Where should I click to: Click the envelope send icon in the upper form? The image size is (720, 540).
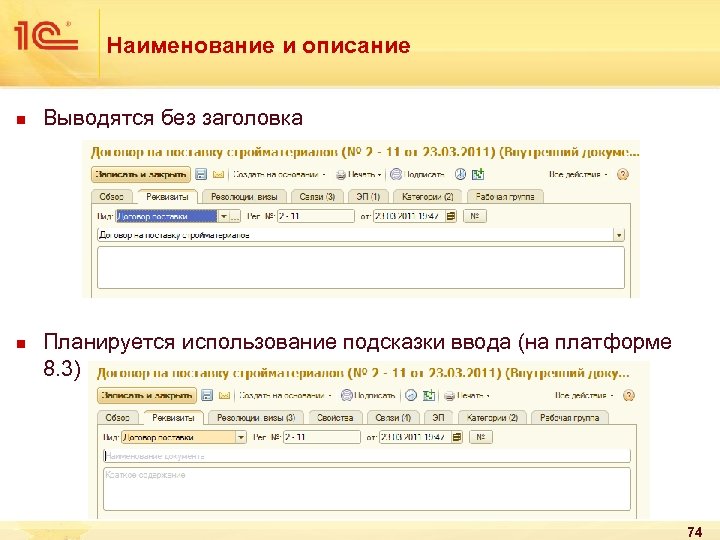[x=218, y=174]
